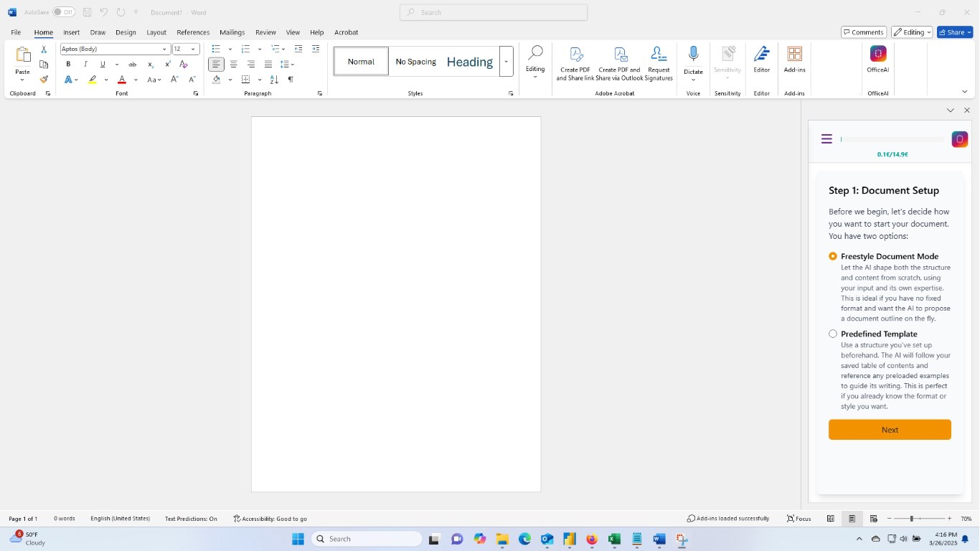The width and height of the screenshot is (980, 551).
Task: Click the zoom slider in status bar
Action: (x=913, y=519)
